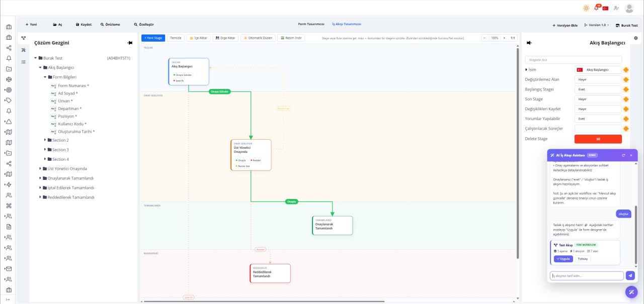Apply Otomatik Düzen auto layout
The image size is (644, 304).
click(x=258, y=38)
